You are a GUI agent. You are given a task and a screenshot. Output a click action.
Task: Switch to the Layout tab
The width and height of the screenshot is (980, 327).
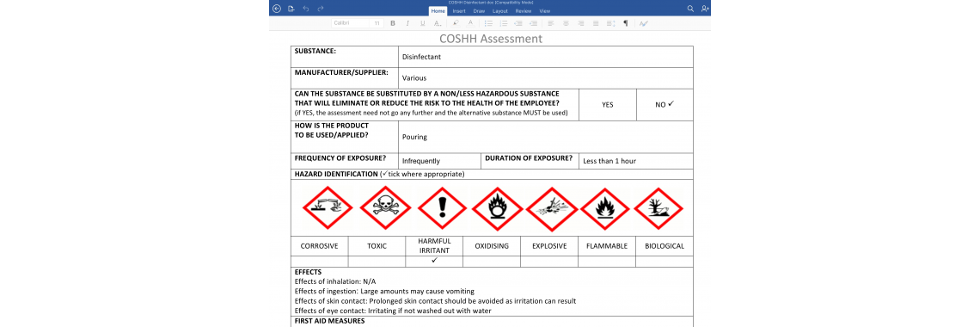[x=500, y=10]
